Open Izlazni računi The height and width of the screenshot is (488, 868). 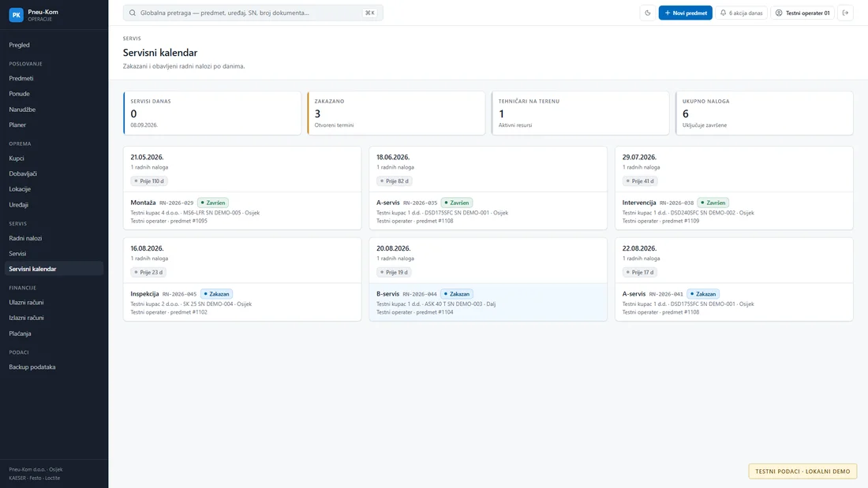(54, 319)
